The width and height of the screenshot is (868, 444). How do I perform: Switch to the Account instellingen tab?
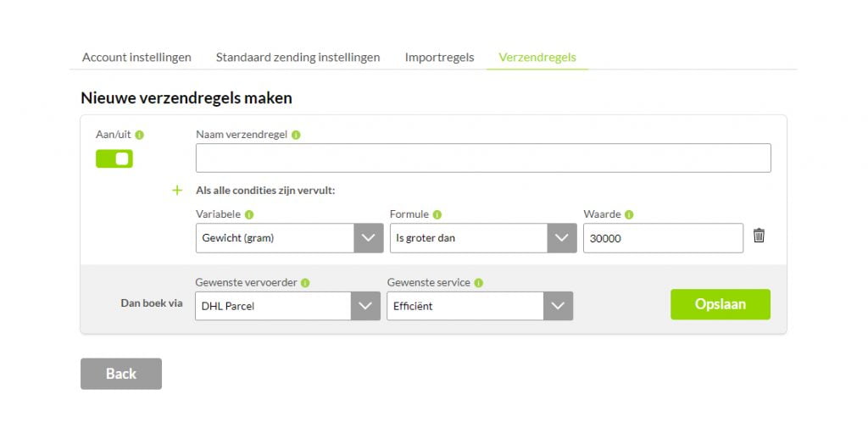(x=136, y=58)
